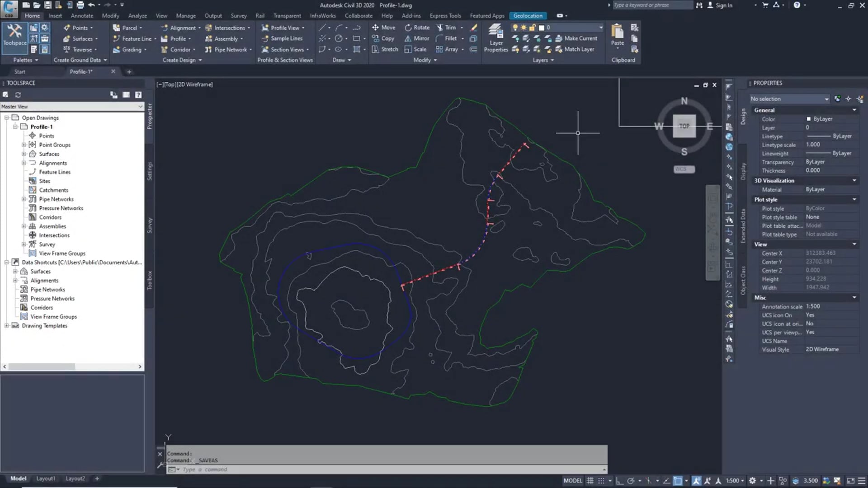Toggle object snap tracking in status bar
868x488 pixels.
tap(666, 480)
